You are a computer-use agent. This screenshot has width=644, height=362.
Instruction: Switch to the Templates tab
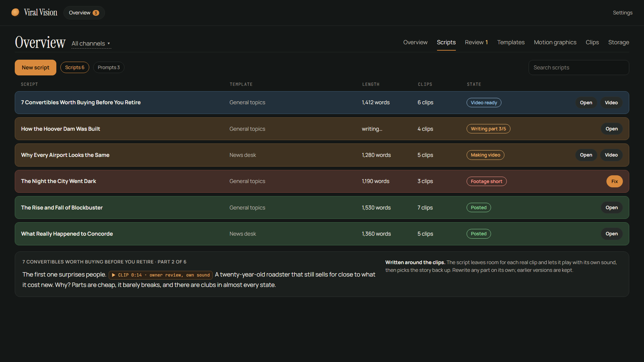coord(511,42)
